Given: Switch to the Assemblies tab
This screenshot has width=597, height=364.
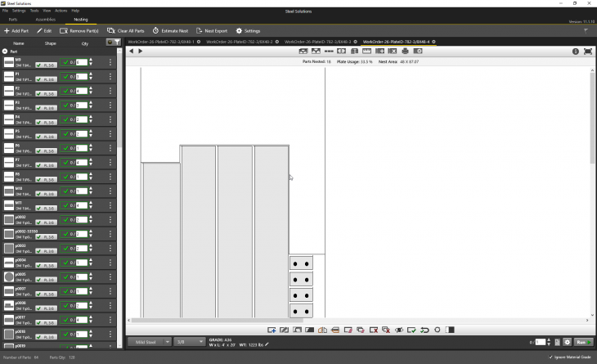Looking at the screenshot, I should pos(46,20).
